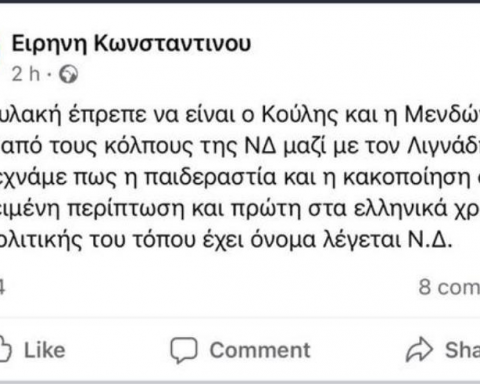Click the Share label text
Viewport: 480px width, 384px height.
coord(463,350)
